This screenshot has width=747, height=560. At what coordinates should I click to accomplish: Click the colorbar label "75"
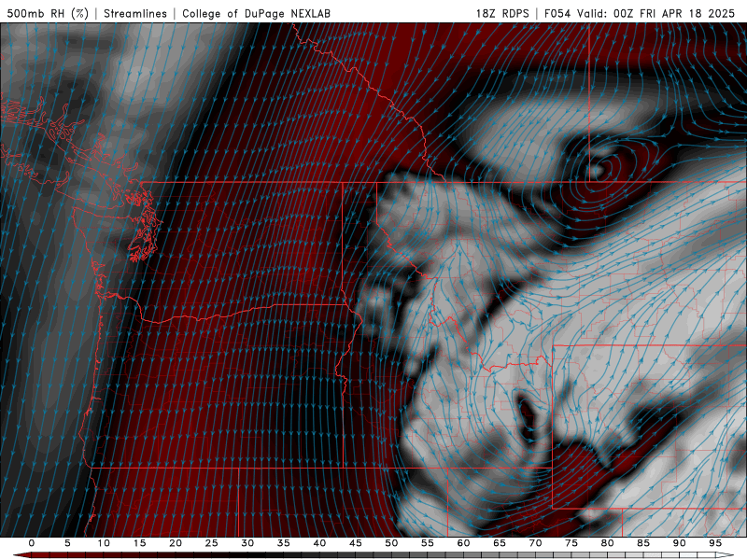tap(571, 543)
